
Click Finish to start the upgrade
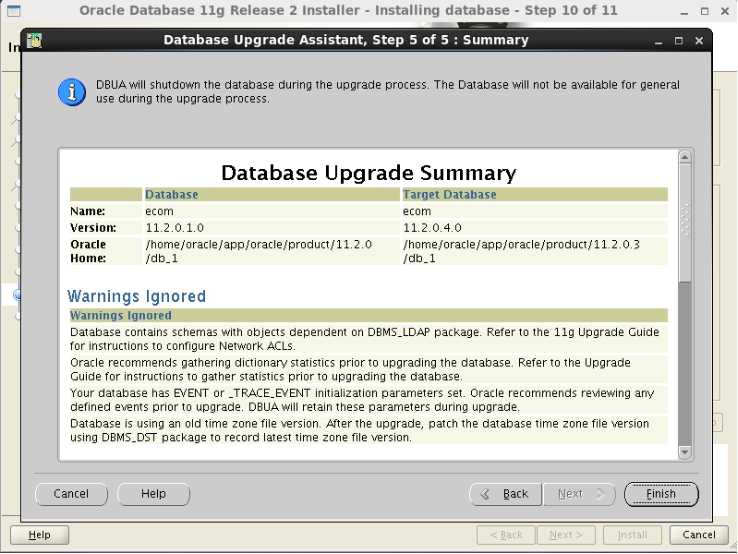[x=661, y=494]
